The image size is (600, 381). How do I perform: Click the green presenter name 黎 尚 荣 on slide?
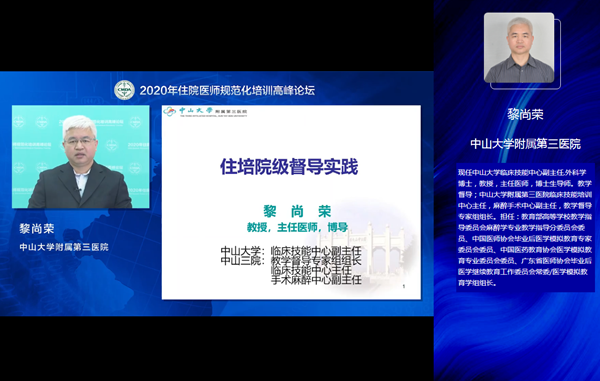tap(297, 211)
